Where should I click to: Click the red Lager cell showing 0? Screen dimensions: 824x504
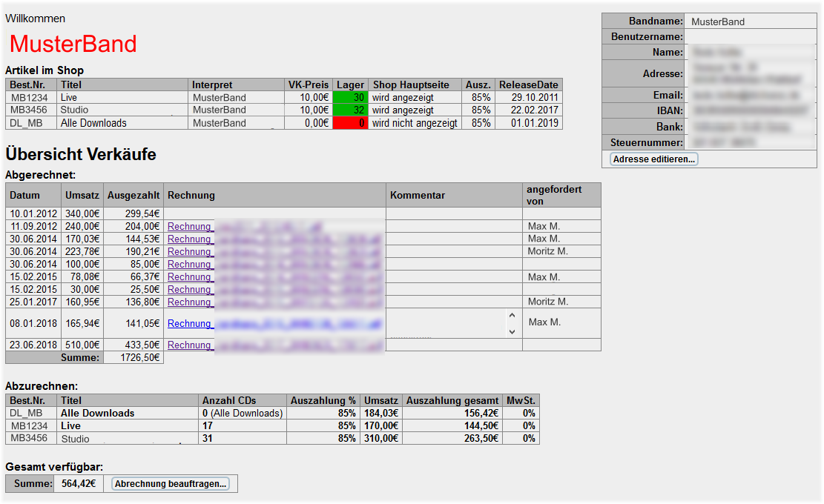tap(350, 123)
